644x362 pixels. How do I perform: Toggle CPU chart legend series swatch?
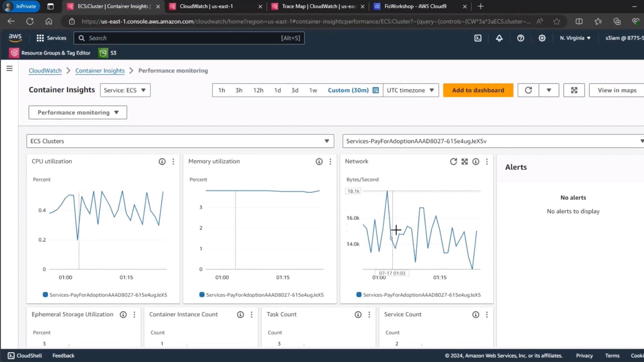pyautogui.click(x=45, y=295)
